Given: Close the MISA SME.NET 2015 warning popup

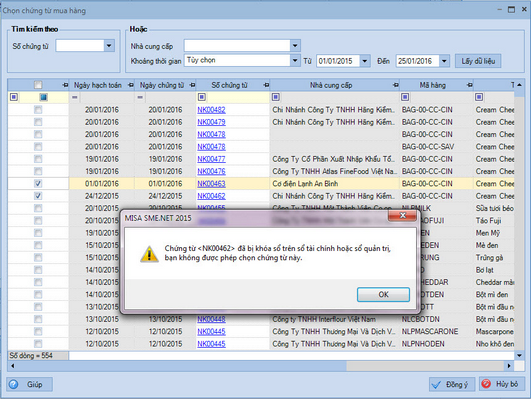Looking at the screenshot, I should [402, 215].
